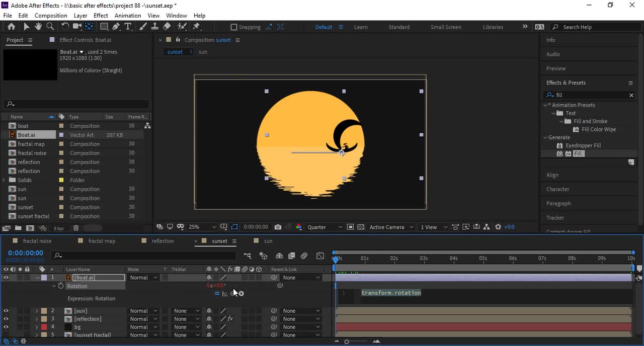Screen dimensions: 644x346
Task: Switch to the fractal map timeline tab
Action: point(102,241)
